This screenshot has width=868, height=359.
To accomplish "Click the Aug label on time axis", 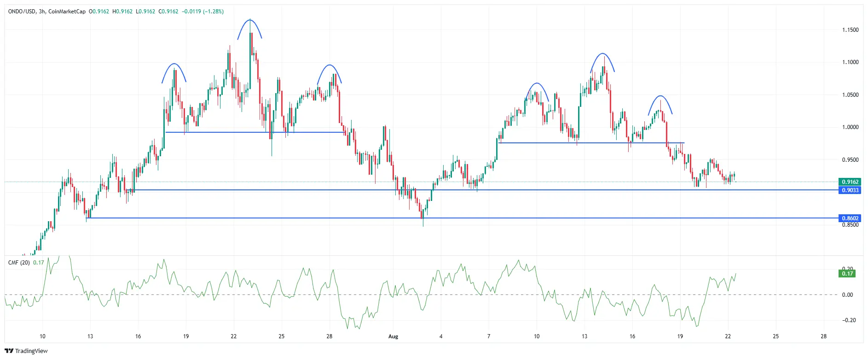I will pyautogui.click(x=393, y=336).
